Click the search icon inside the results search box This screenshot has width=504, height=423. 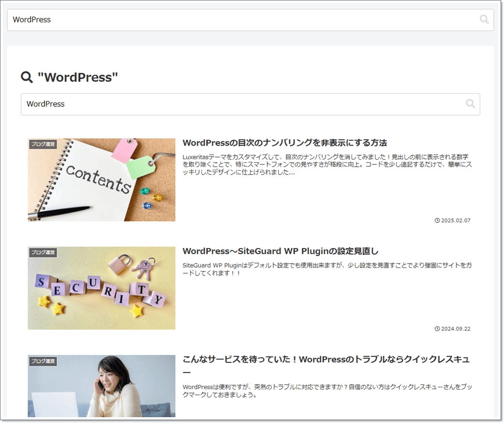pyautogui.click(x=470, y=104)
